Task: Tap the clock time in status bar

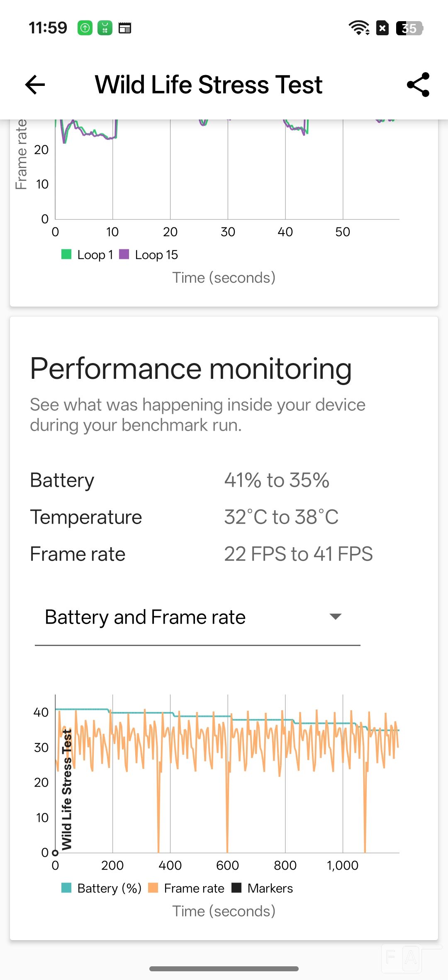Action: pyautogui.click(x=48, y=28)
